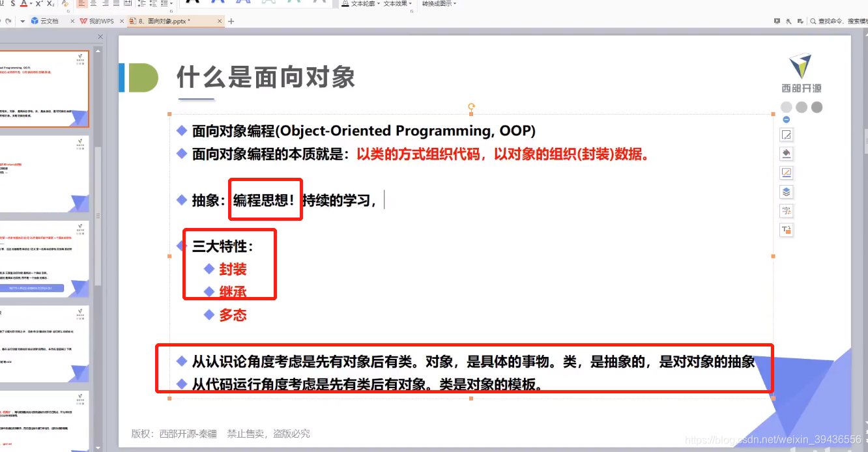Select the second slide thumbnail

coord(42,173)
